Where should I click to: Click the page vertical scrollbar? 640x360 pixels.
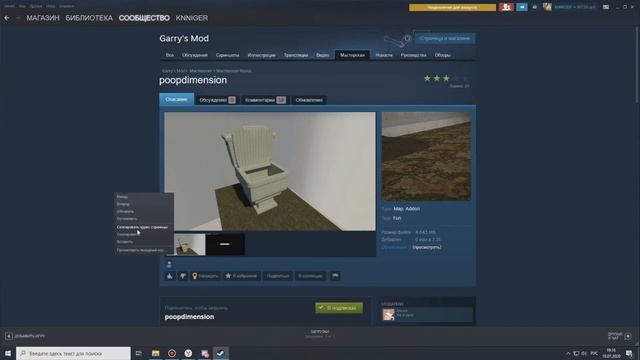tap(637, 65)
